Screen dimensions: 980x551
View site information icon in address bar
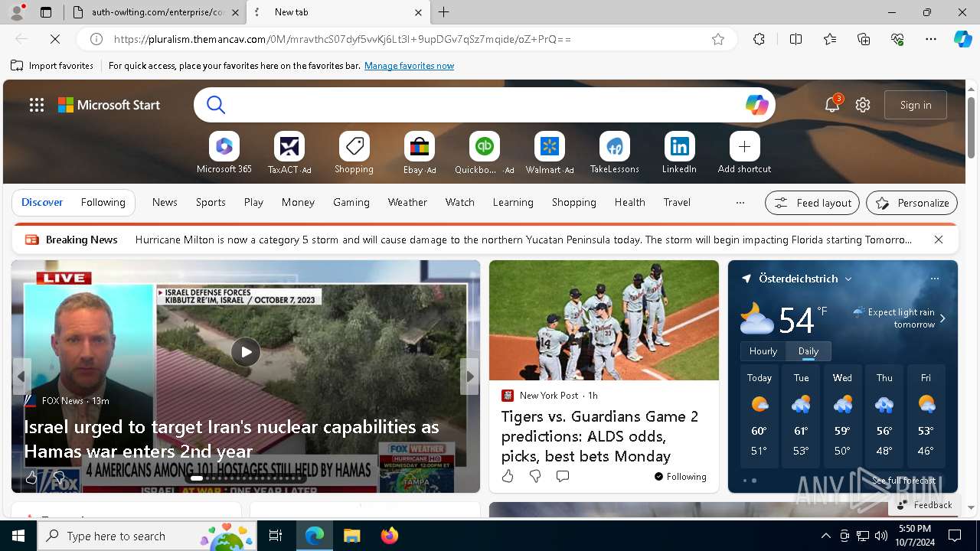click(x=96, y=39)
